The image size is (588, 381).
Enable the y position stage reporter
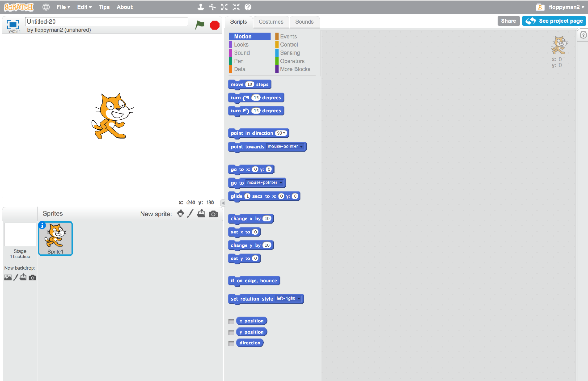pyautogui.click(x=231, y=332)
